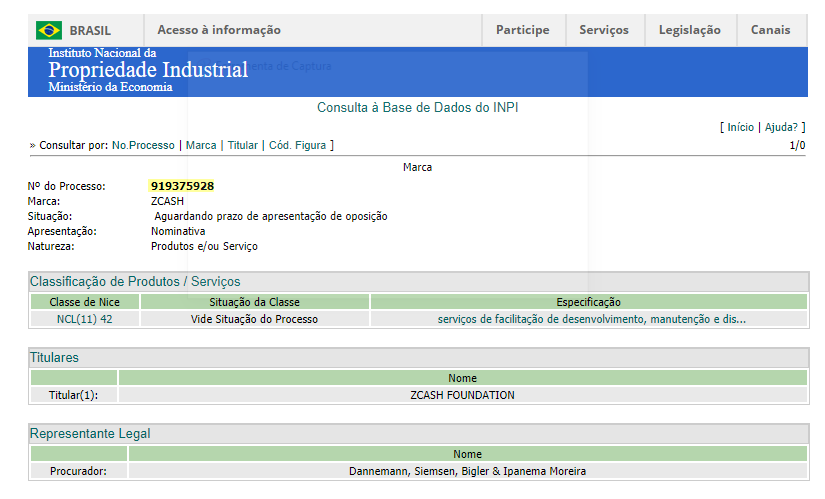This screenshot has height=499, width=825.
Task: Click the Situação: field label
Action: point(49,216)
